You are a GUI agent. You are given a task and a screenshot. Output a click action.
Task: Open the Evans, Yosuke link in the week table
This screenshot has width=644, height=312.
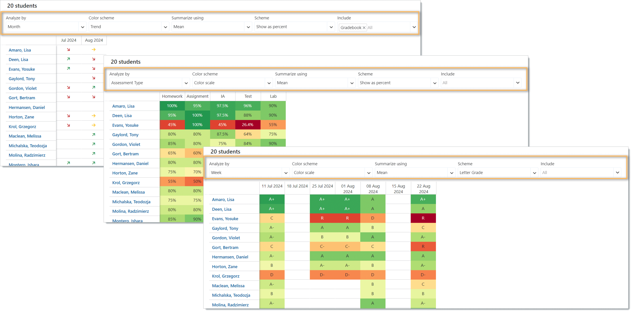point(225,219)
